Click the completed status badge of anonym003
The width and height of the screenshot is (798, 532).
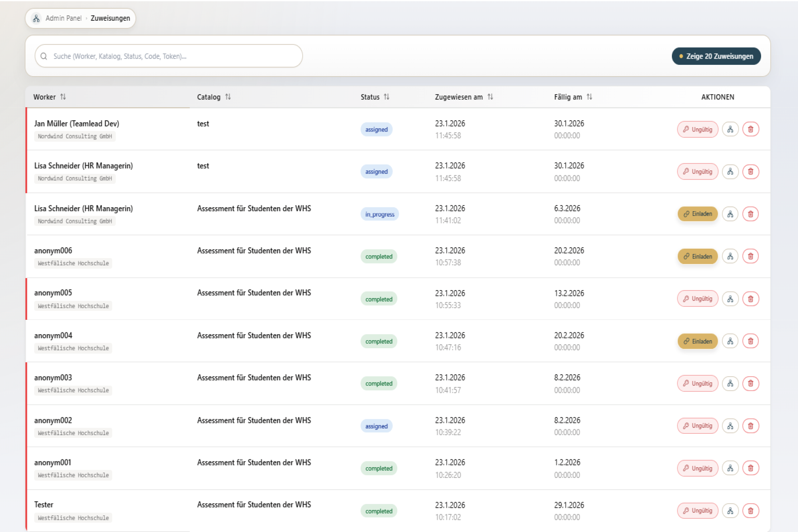(379, 383)
